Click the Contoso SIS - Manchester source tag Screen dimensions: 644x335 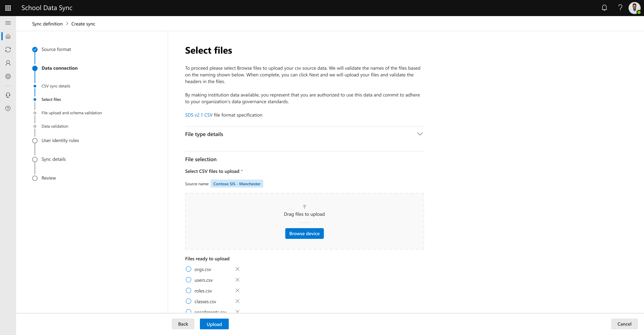click(x=237, y=184)
